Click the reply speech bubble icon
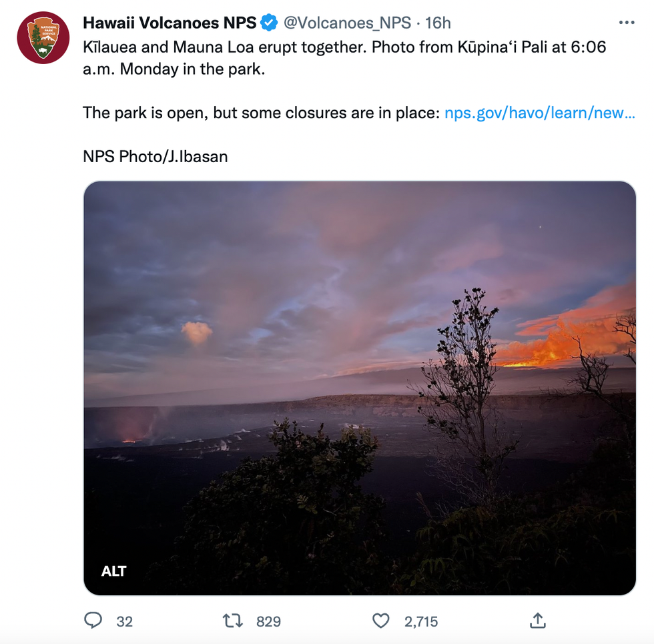 pyautogui.click(x=93, y=621)
